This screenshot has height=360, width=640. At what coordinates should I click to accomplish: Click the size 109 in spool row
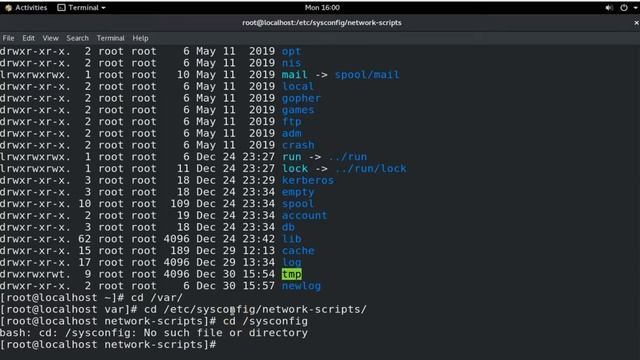click(180, 204)
